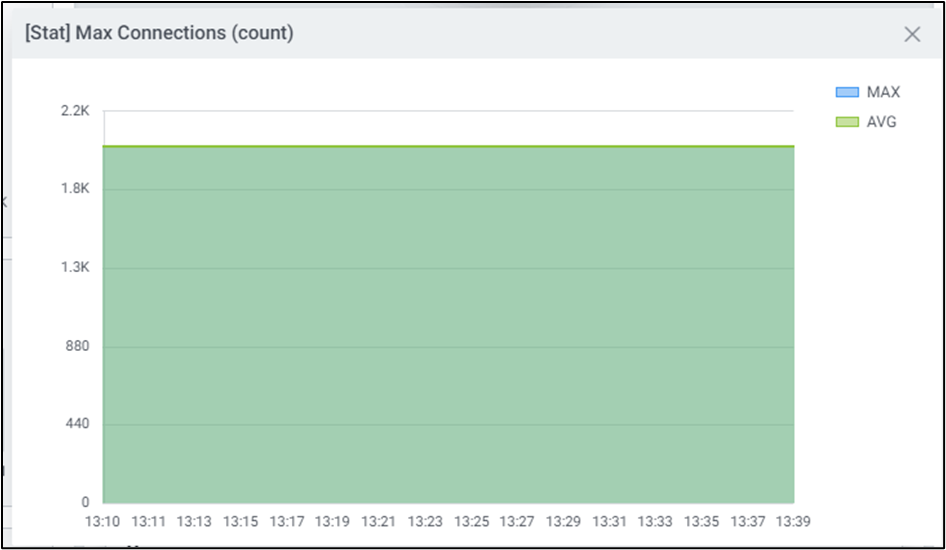
Task: Click the 13:25 tick on time axis
Action: 471,521
